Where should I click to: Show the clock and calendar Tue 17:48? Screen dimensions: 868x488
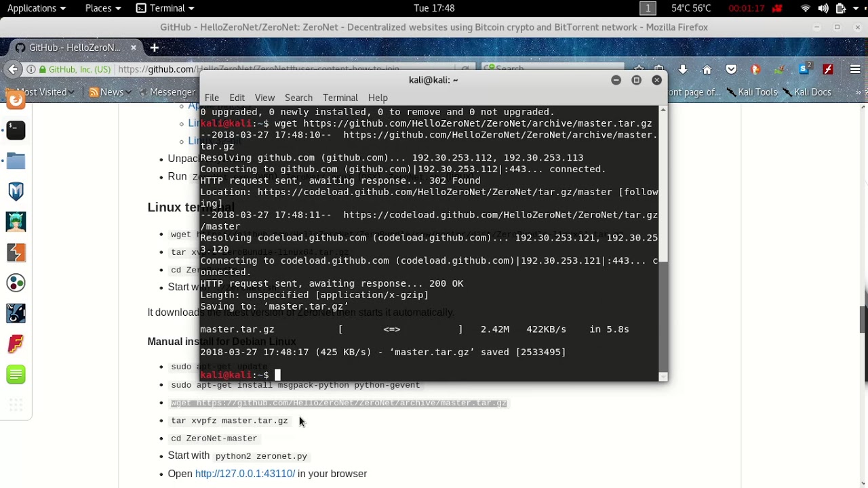click(434, 8)
